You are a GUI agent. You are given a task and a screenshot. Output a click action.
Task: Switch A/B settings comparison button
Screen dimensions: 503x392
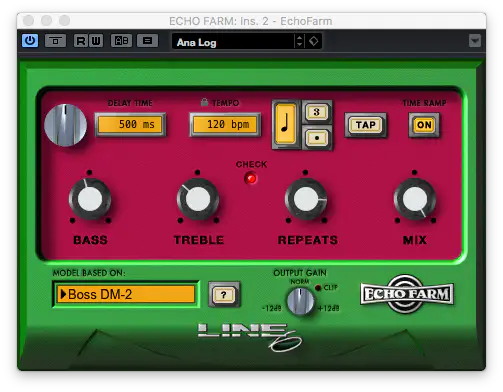(121, 41)
